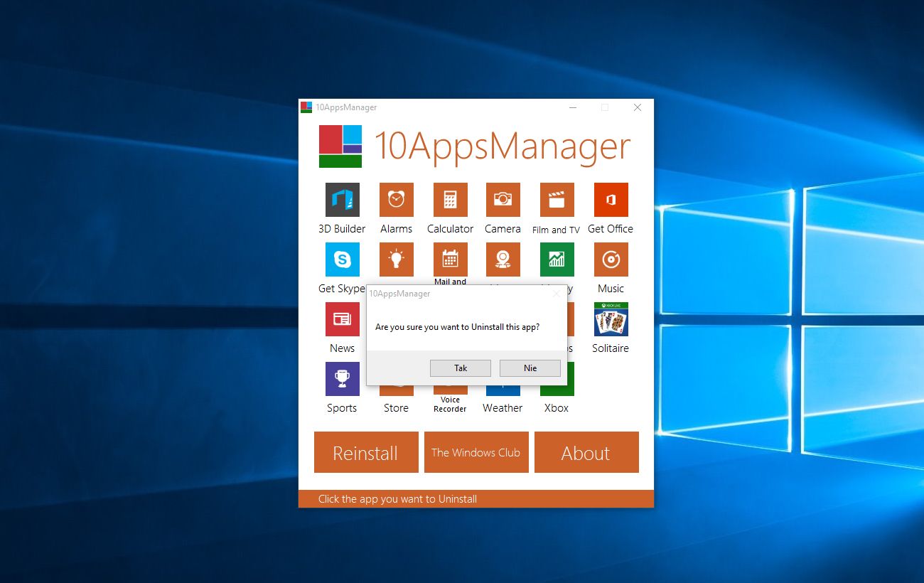This screenshot has width=924, height=583.
Task: Click the Store app label
Action: coord(396,408)
